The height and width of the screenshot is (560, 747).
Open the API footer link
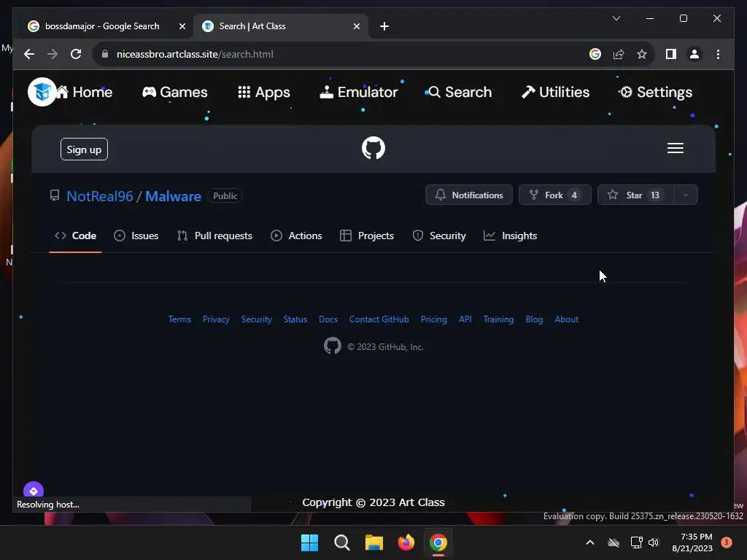tap(465, 319)
